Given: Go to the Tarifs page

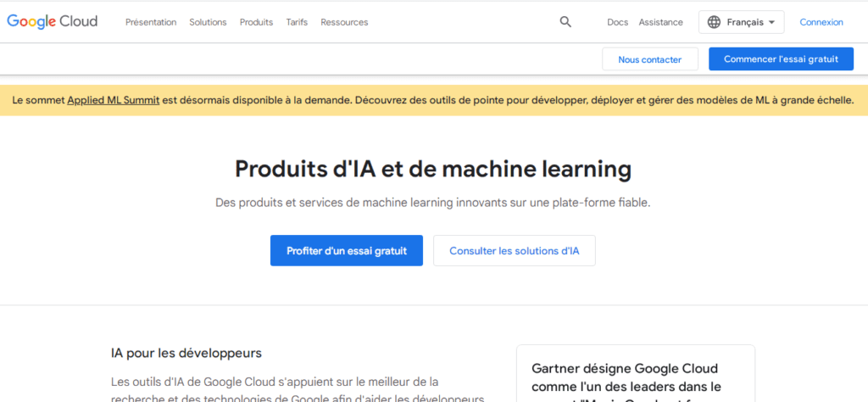Looking at the screenshot, I should pos(297,22).
